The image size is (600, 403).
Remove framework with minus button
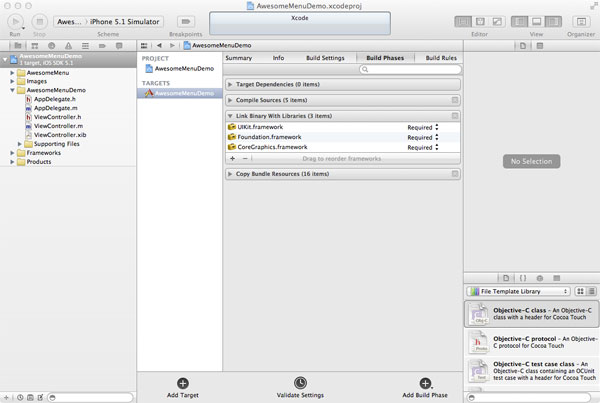coord(245,158)
